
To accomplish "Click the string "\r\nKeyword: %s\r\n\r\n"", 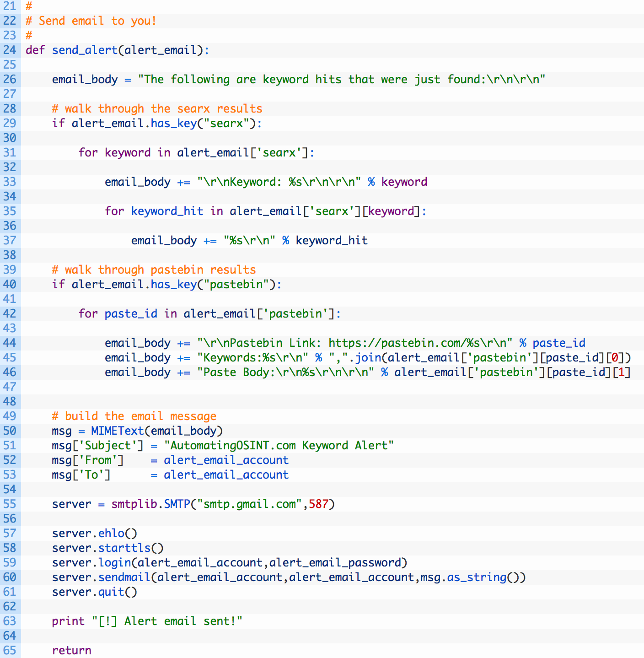I will [279, 182].
